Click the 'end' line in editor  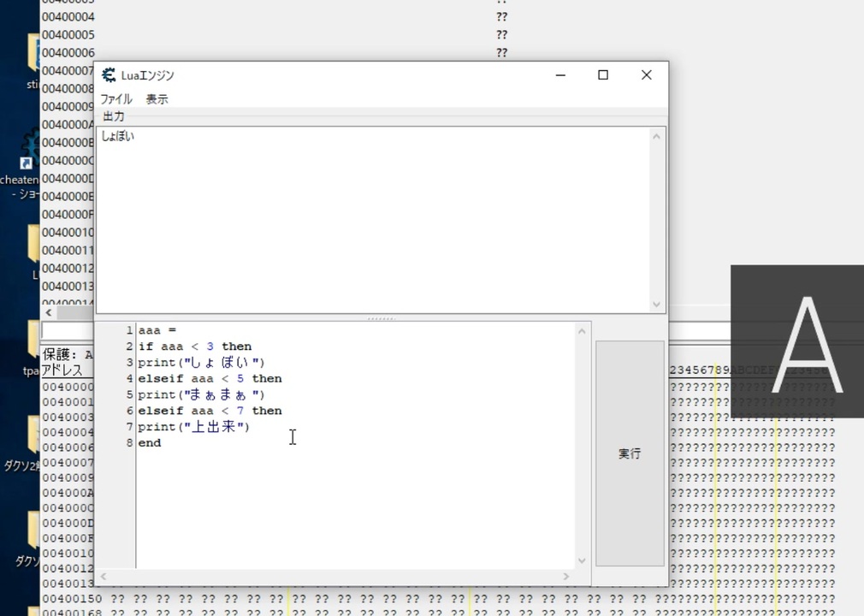(x=150, y=443)
